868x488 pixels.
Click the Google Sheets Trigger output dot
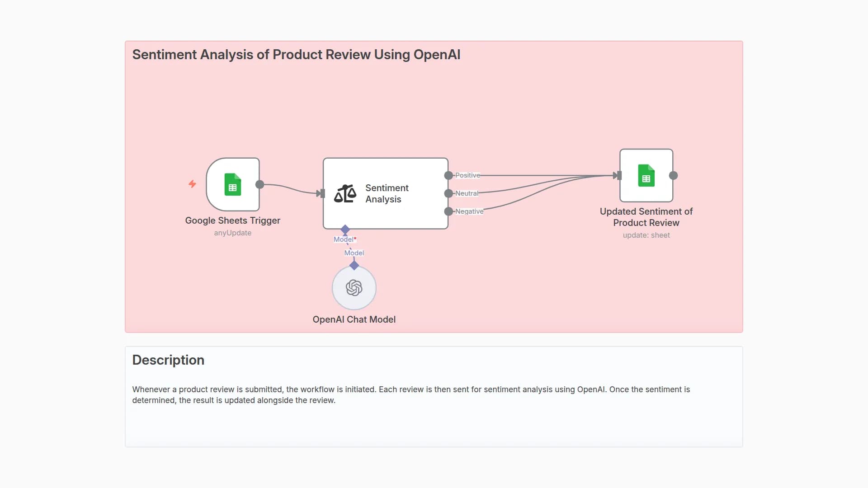click(x=259, y=184)
